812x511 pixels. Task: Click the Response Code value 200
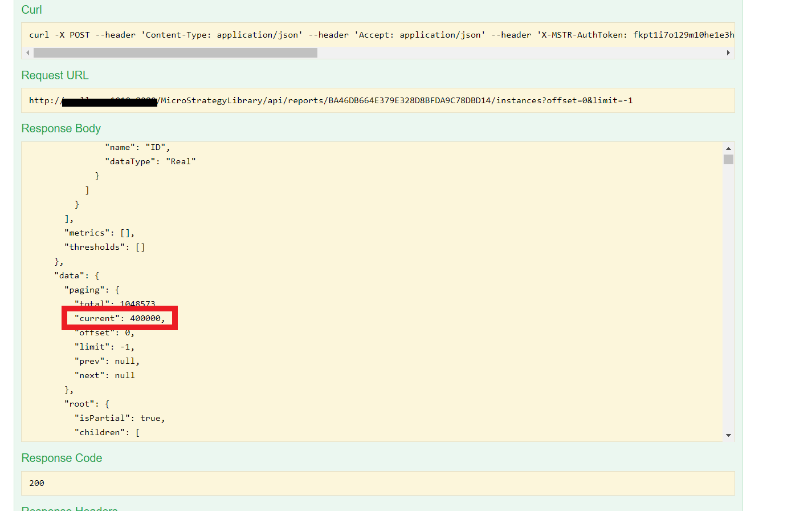[x=36, y=482]
